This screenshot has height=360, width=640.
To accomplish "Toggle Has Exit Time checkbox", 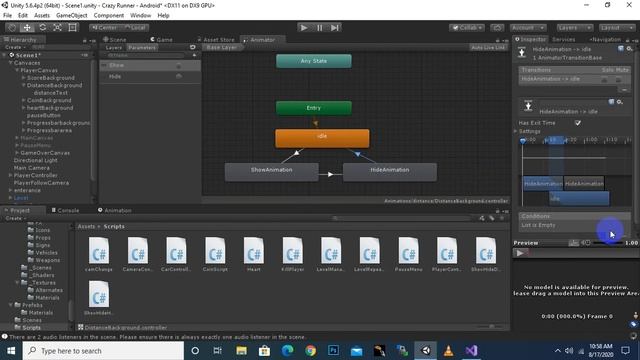I will click(578, 123).
